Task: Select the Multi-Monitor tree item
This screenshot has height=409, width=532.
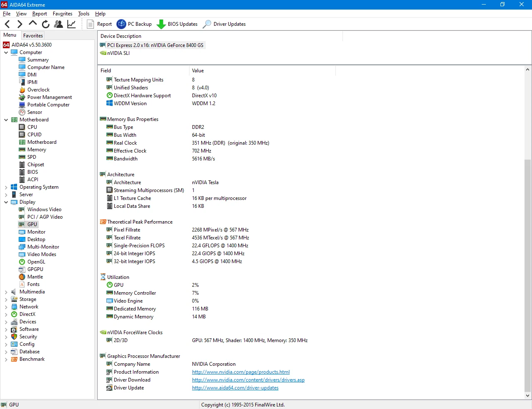Action: pos(43,247)
